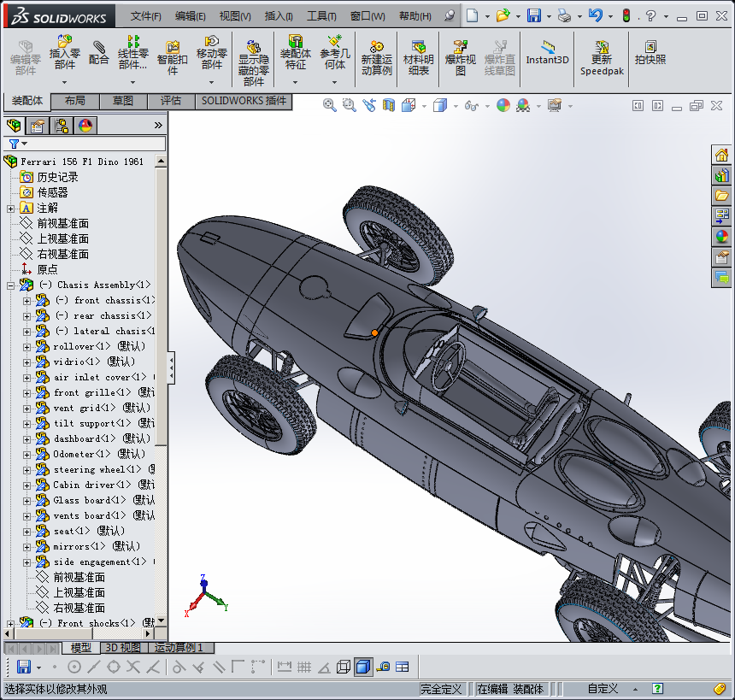Click the Insert Components icon
The image size is (735, 700).
click(x=65, y=51)
